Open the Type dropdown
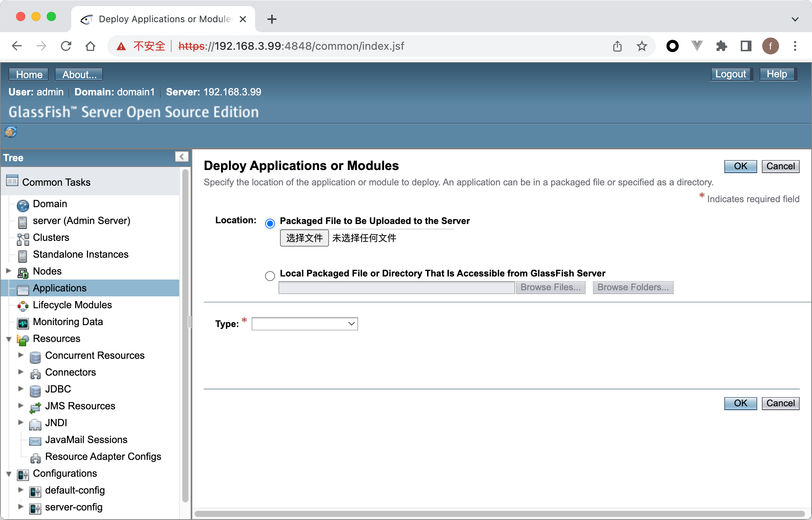This screenshot has width=812, height=520. click(304, 324)
